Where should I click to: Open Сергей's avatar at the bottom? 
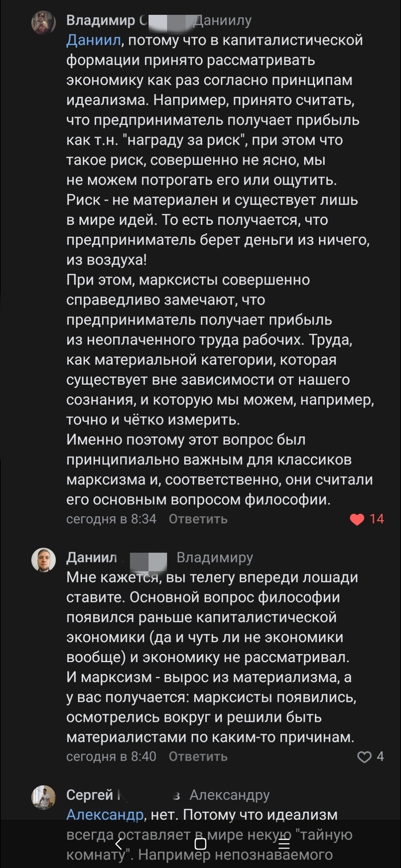(44, 798)
